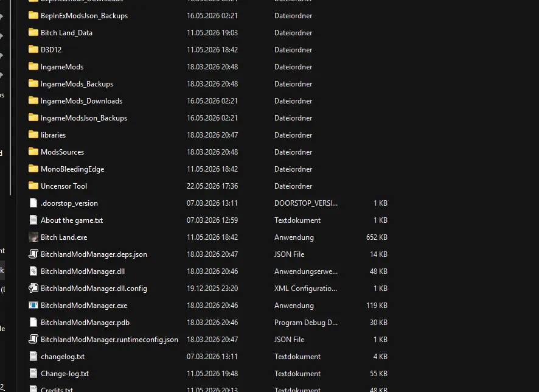539x392 pixels.
Task: Select the IngameMods_Backups name text
Action: pyautogui.click(x=77, y=84)
